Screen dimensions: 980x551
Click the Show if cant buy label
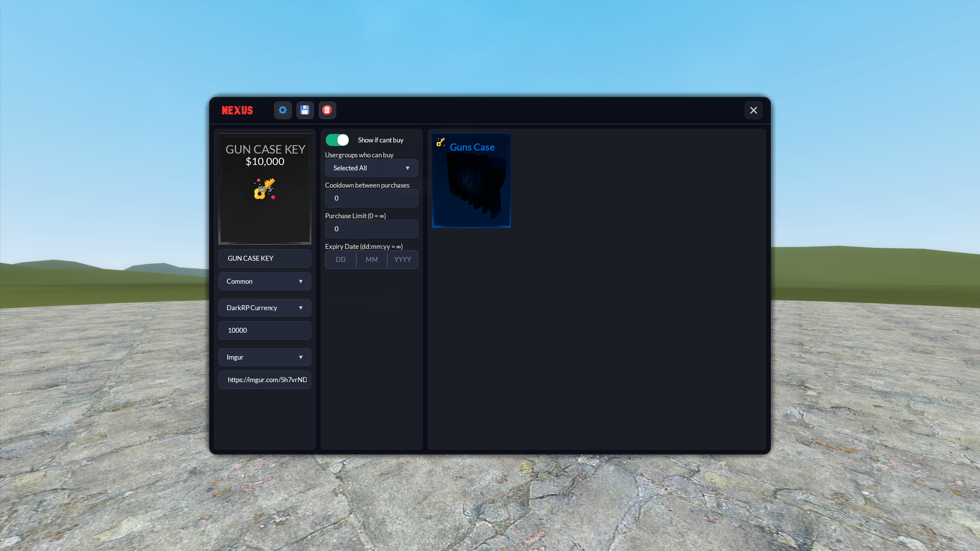(380, 140)
